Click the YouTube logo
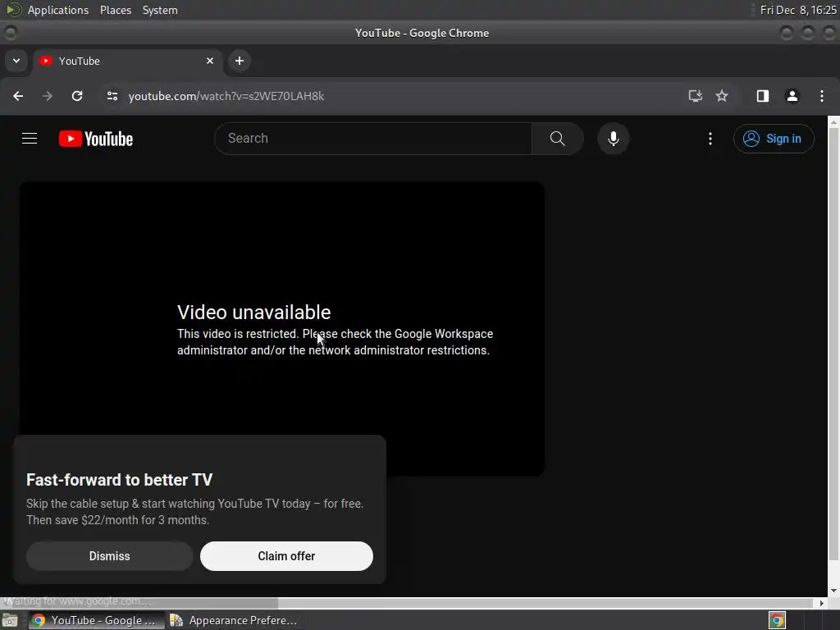840x630 pixels. click(x=96, y=139)
